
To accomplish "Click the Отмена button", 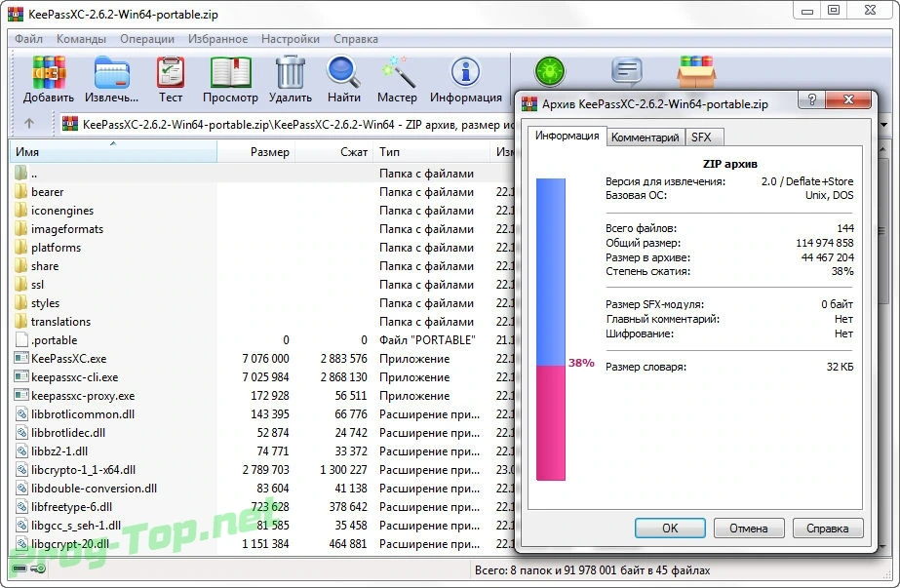I will (x=749, y=528).
